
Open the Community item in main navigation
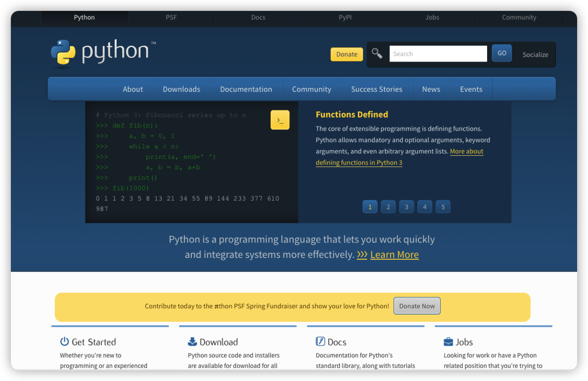312,89
